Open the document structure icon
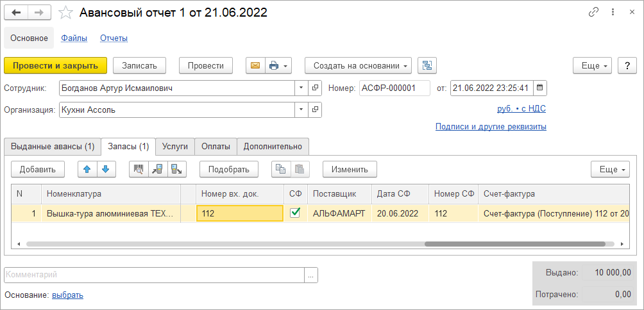644x310 pixels. point(427,65)
